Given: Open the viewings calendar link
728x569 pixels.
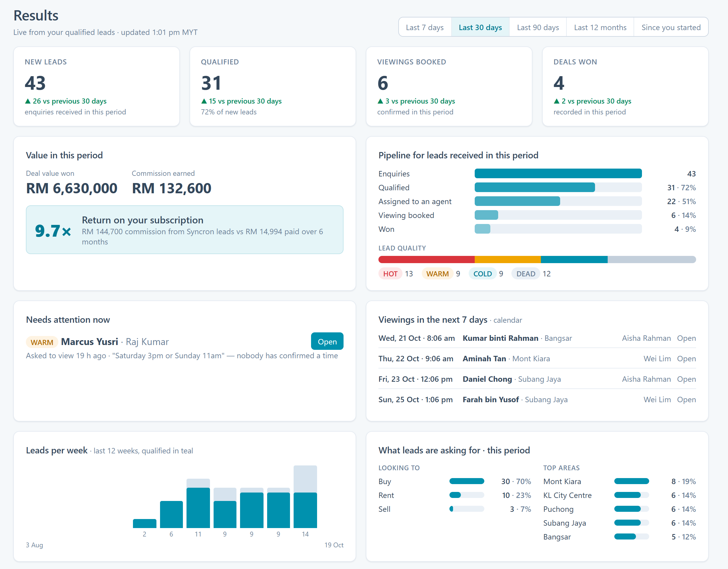Looking at the screenshot, I should point(507,320).
